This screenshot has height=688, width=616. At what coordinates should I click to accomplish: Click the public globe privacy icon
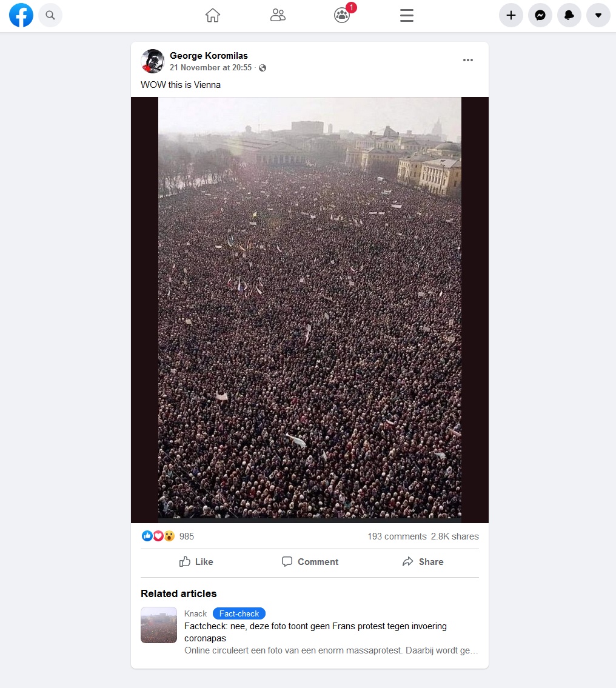(263, 67)
